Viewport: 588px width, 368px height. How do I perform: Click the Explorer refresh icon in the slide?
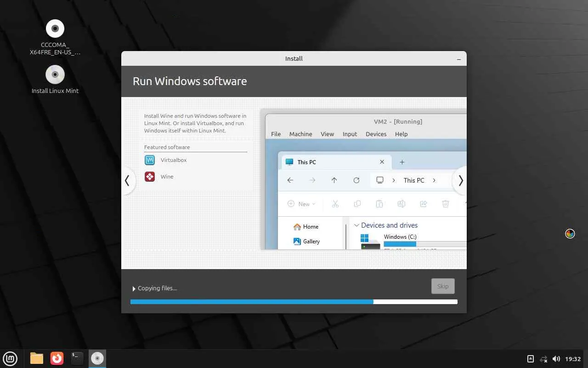356,180
